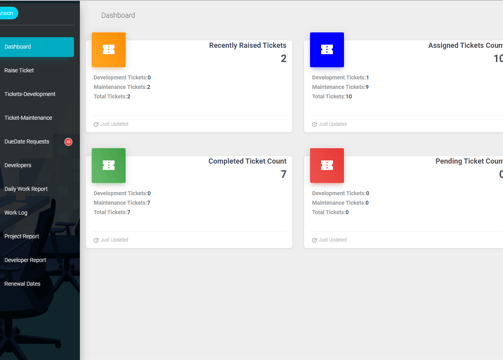Click the Recently Raised Tickets title
The height and width of the screenshot is (360, 503).
coord(248,45)
